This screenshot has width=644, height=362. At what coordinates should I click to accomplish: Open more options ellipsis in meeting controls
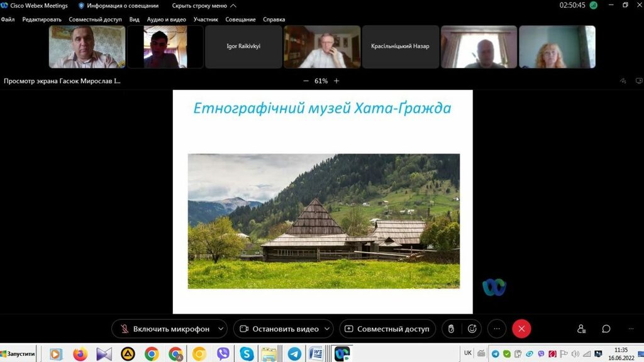point(497,329)
